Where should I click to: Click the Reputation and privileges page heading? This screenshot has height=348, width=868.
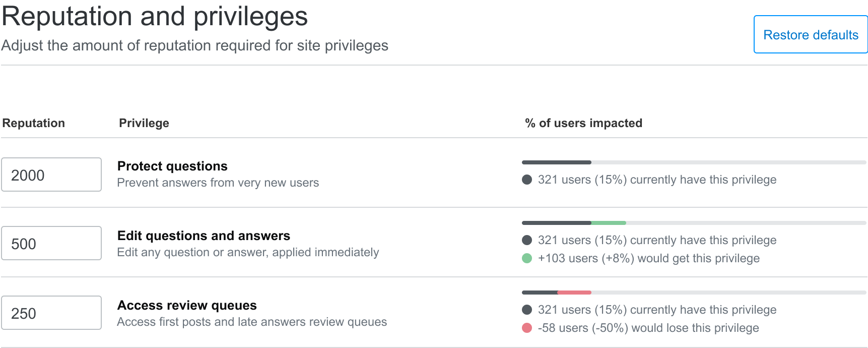(155, 16)
